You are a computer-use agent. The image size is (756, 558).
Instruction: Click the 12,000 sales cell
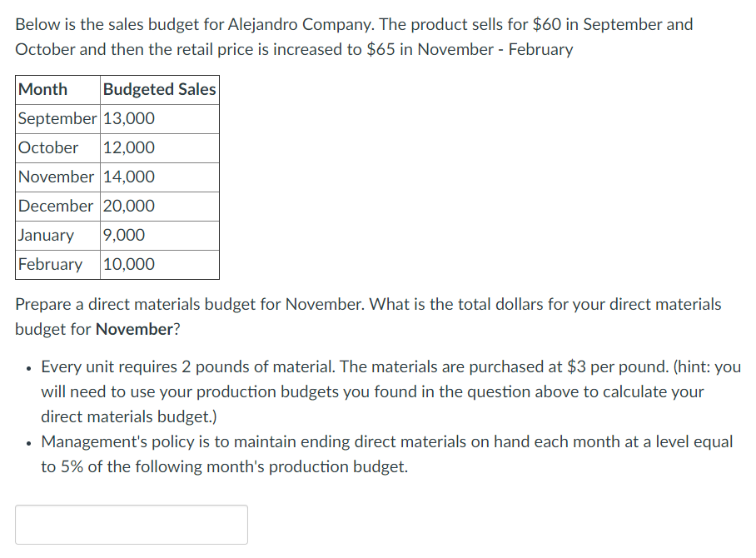pyautogui.click(x=128, y=147)
